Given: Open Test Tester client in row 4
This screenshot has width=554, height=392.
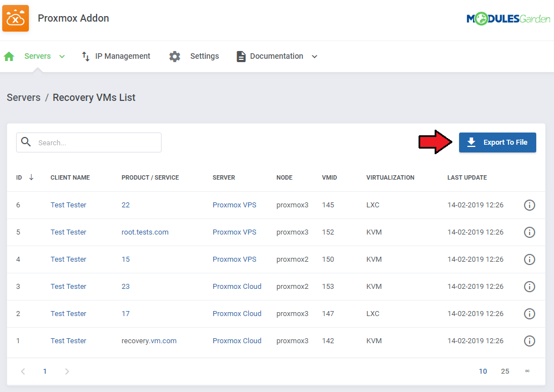Looking at the screenshot, I should coord(68,259).
